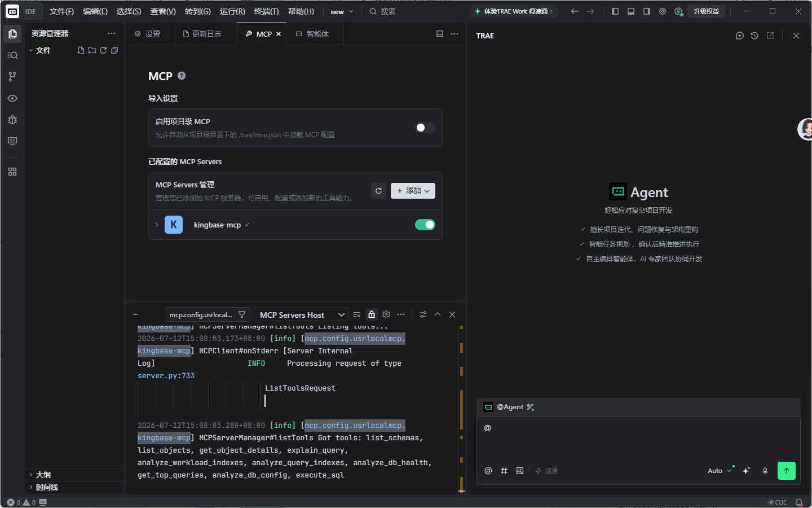
Task: Click the @Agent selector above the chat input
Action: point(509,407)
